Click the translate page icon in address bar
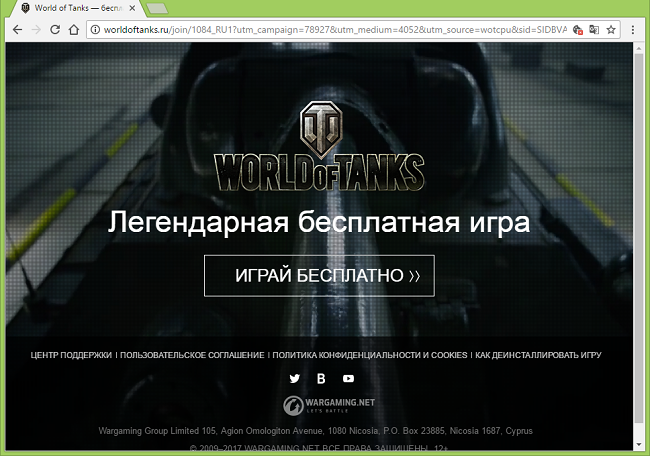 click(x=596, y=30)
